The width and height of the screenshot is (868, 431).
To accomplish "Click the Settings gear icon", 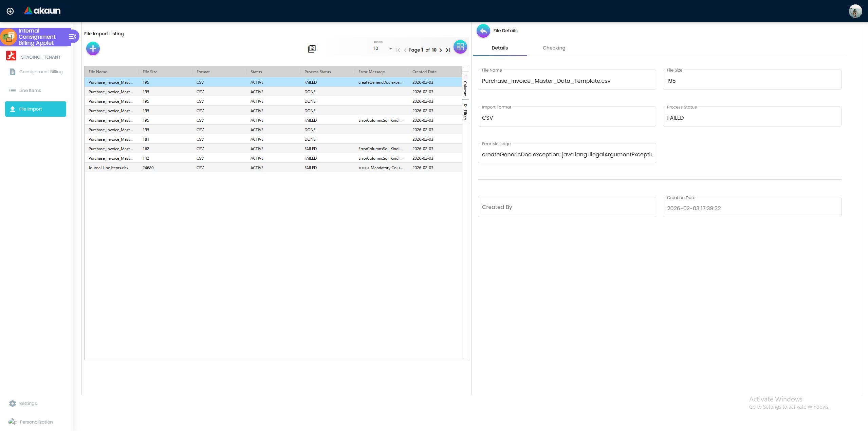I will point(13,404).
